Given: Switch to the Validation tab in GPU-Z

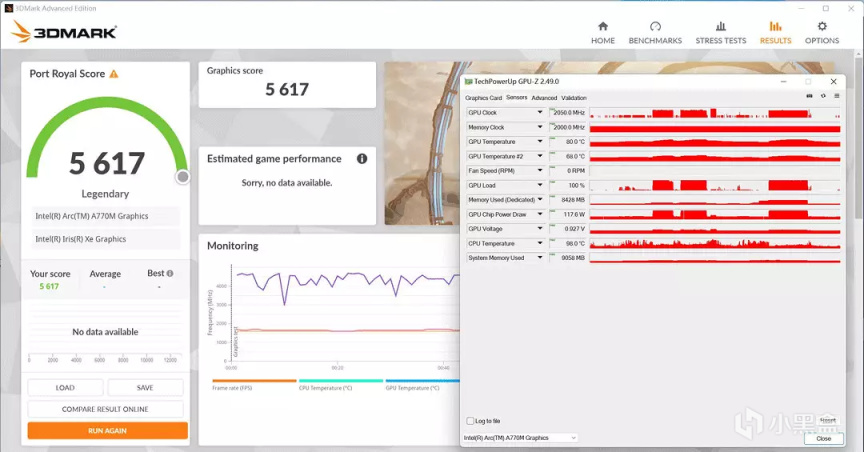Looking at the screenshot, I should (574, 98).
